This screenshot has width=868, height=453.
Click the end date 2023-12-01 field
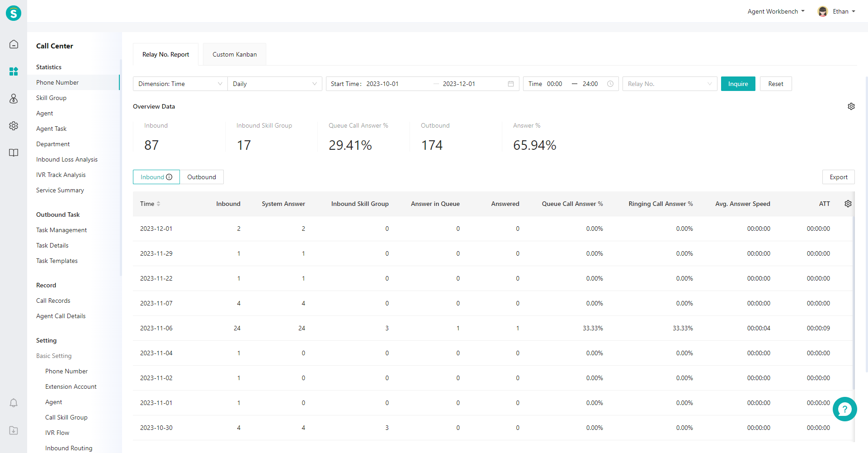pyautogui.click(x=459, y=84)
